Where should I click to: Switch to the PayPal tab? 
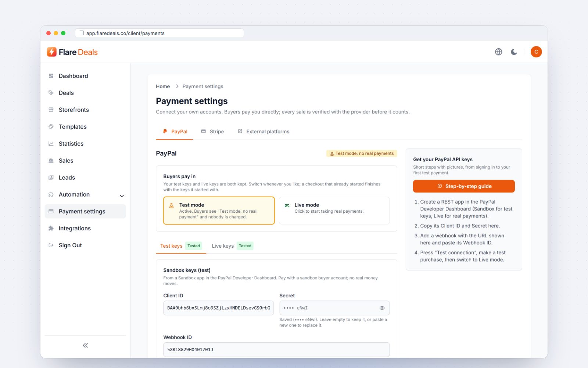click(x=175, y=131)
